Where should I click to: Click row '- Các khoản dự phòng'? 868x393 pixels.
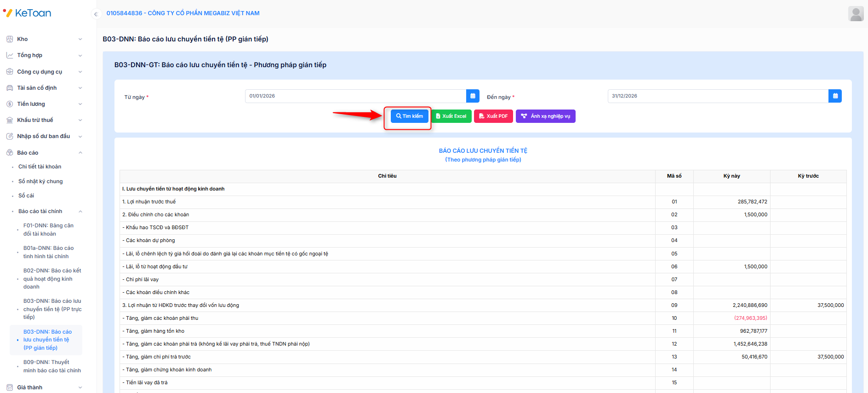483,241
